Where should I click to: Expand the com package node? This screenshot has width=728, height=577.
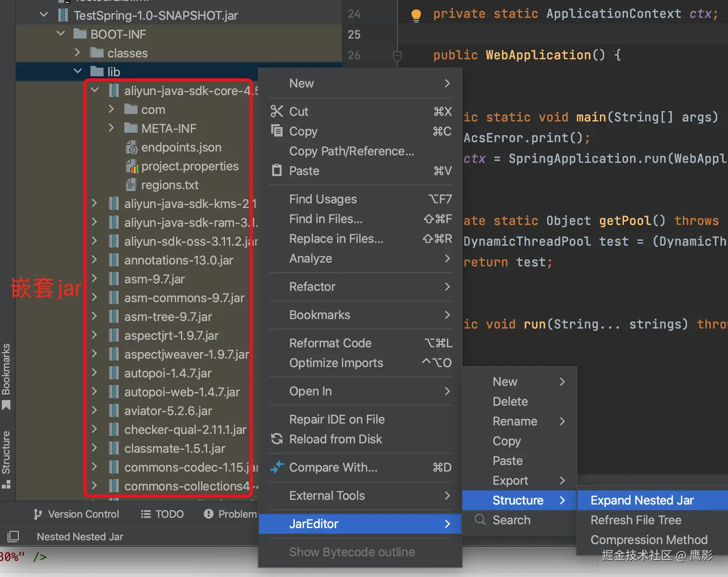(112, 109)
